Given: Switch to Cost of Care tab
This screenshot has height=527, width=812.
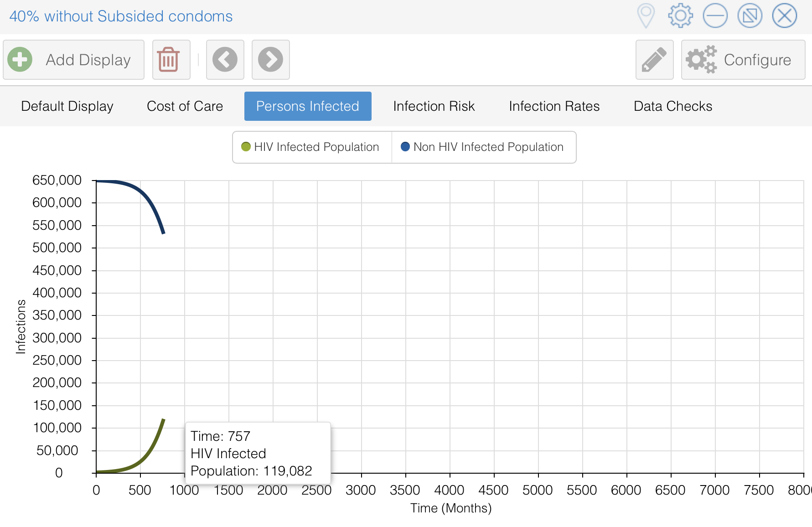Looking at the screenshot, I should (185, 106).
